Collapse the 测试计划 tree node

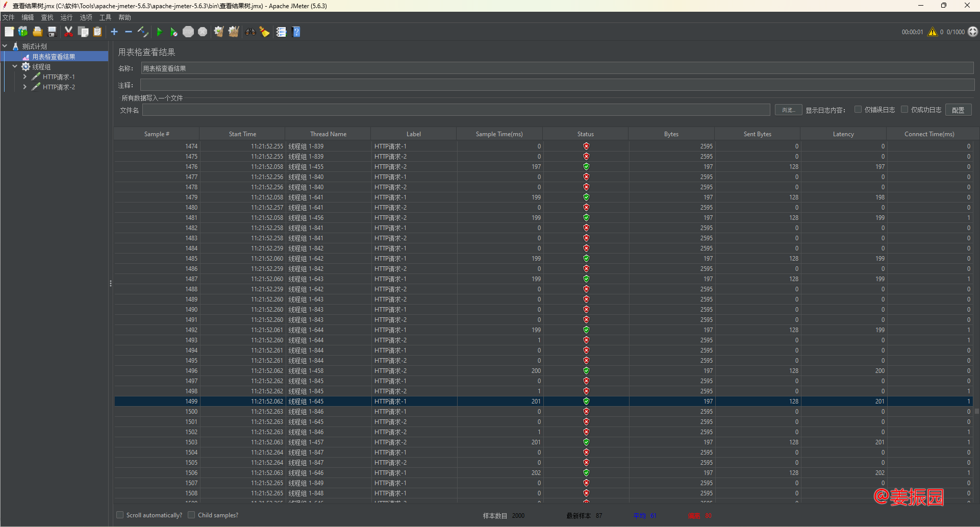[x=5, y=46]
